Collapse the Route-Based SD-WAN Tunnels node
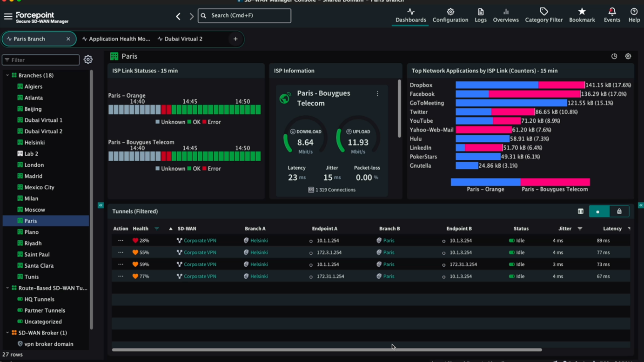The image size is (644, 362). point(7,288)
